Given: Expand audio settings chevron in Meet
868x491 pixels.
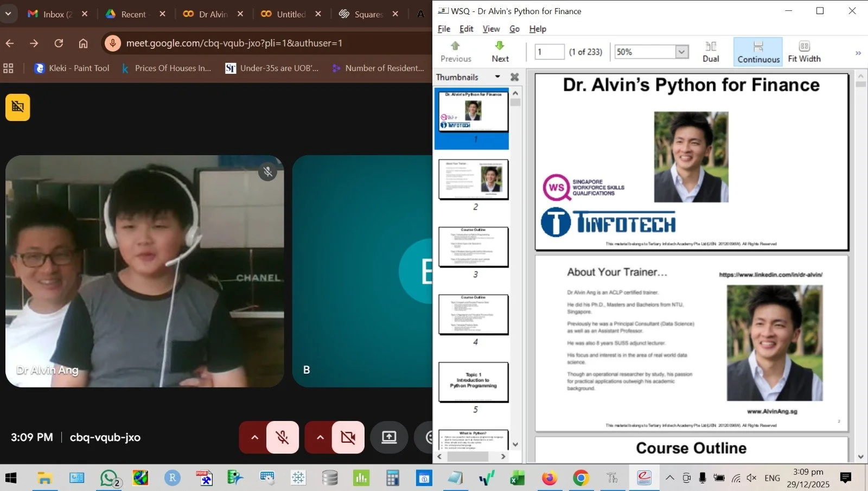Looking at the screenshot, I should click(254, 437).
